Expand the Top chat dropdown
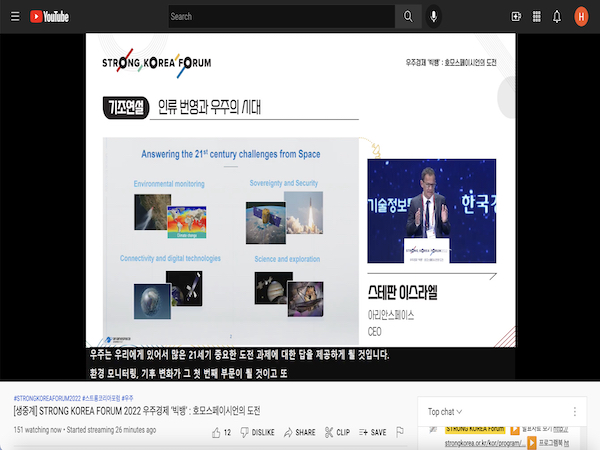This screenshot has height=450, width=600. pyautogui.click(x=445, y=412)
